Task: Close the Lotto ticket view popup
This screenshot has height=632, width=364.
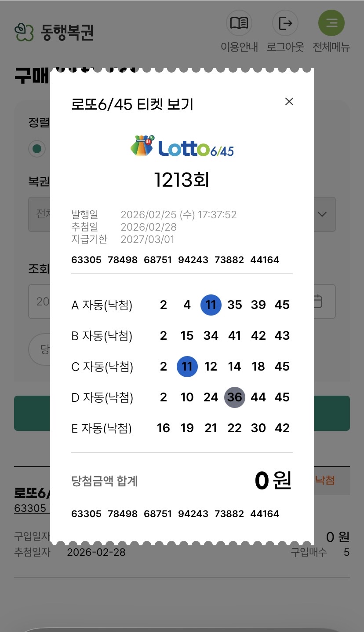Action: (289, 102)
